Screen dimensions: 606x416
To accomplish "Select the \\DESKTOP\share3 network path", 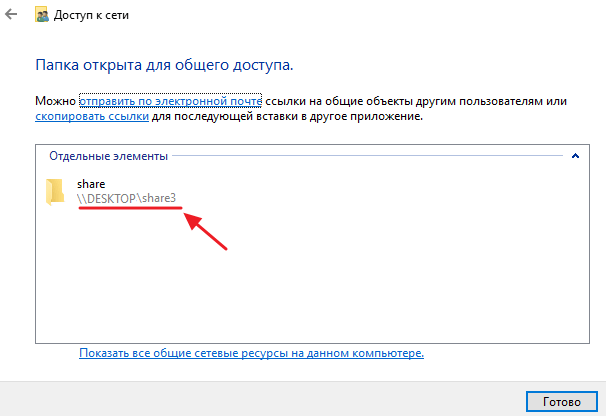I will click(x=126, y=198).
